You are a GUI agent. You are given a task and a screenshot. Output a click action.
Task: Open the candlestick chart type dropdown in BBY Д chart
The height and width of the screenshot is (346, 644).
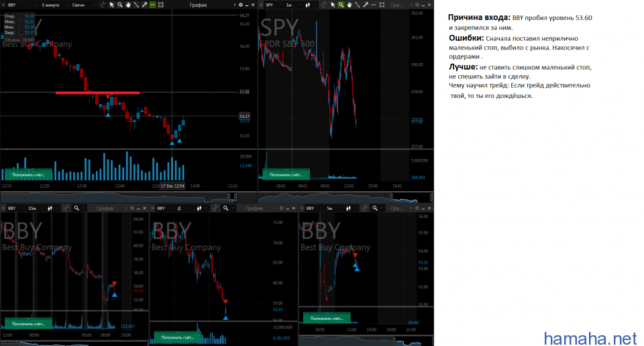coord(202,209)
